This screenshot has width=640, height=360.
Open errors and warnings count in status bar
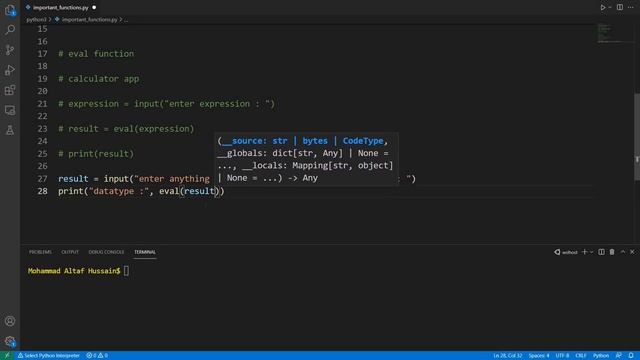[97, 356]
